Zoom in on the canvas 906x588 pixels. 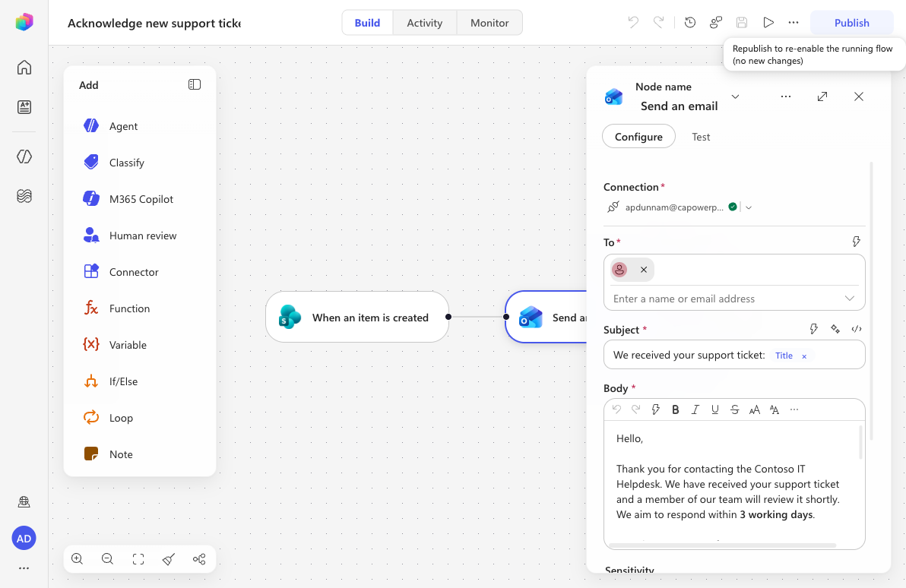point(77,558)
